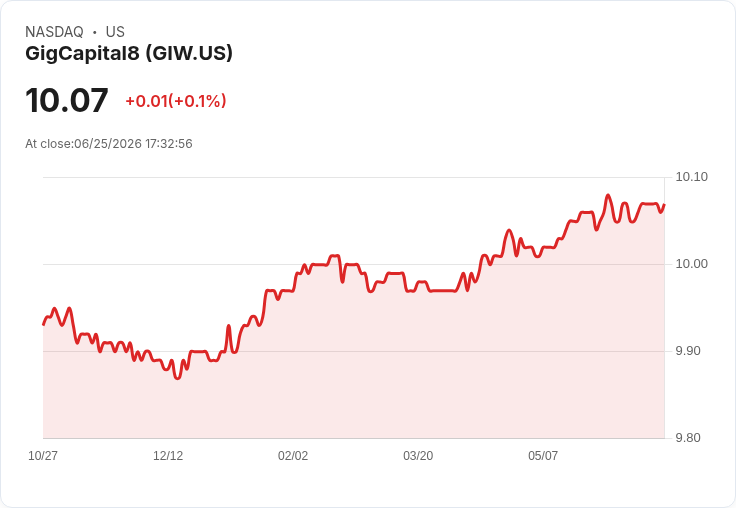Click the current price 10.07

67,100
